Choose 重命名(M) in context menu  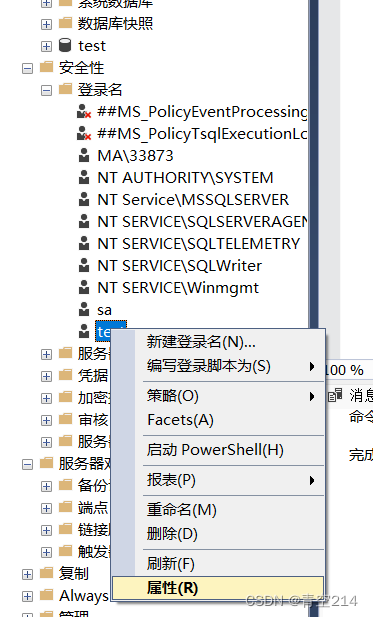(x=218, y=510)
